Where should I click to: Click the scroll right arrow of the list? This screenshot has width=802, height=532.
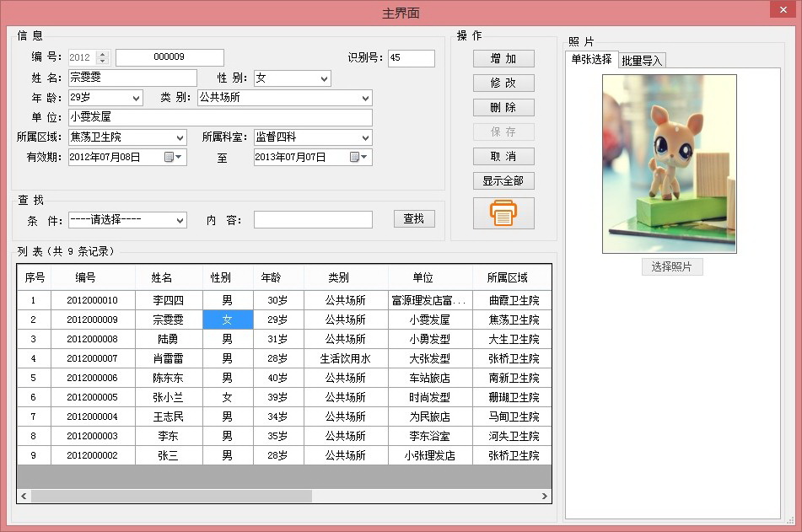[x=544, y=497]
